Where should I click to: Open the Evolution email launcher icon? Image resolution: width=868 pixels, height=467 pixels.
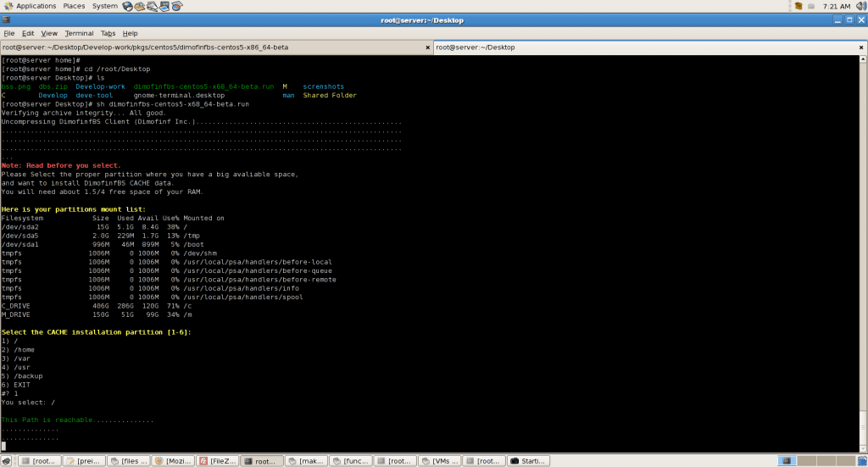coord(140,6)
